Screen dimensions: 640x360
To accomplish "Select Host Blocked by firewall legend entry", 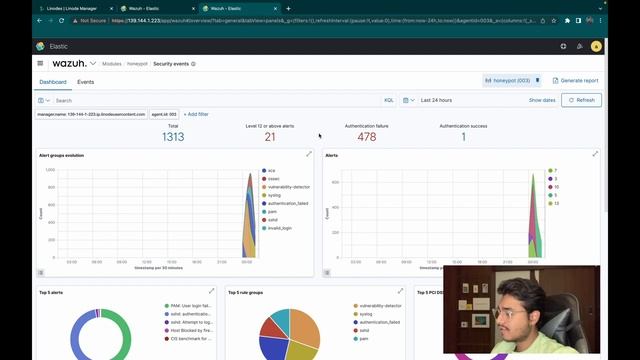I will click(189, 330).
